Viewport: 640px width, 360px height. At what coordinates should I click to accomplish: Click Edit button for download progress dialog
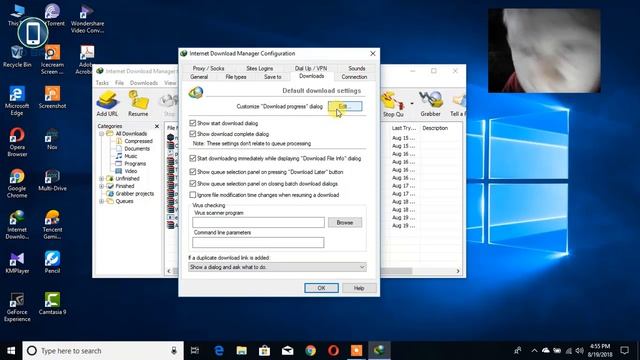[345, 107]
